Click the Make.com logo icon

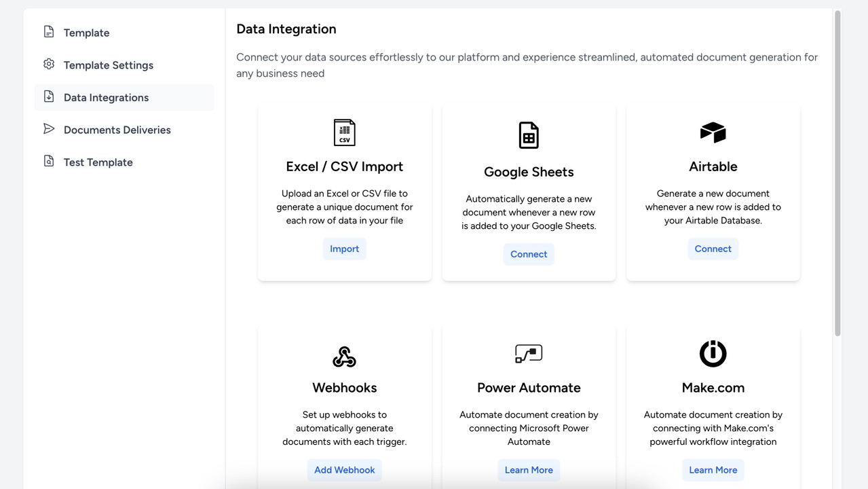713,354
